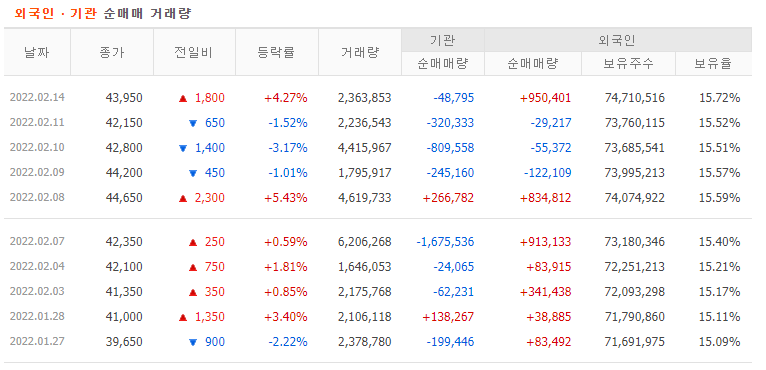766x370 pixels.
Task: Click holding ratio 15.72%
Action: coord(720,98)
